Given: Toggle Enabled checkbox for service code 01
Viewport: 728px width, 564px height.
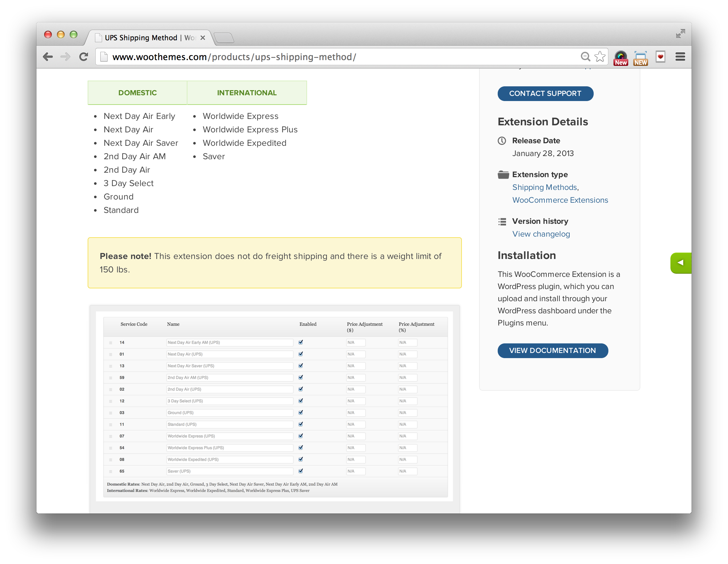Looking at the screenshot, I should tap(301, 354).
